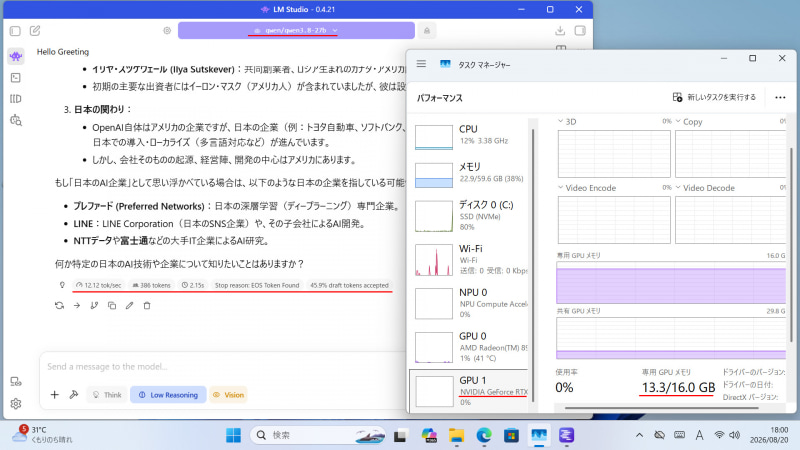Run new task in Task Manager
The width and height of the screenshot is (800, 450).
point(714,97)
